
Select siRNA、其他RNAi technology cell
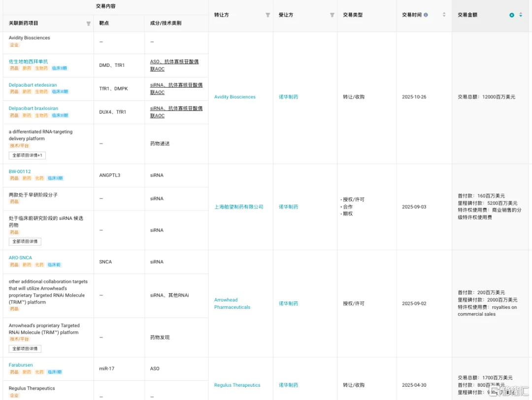click(169, 295)
